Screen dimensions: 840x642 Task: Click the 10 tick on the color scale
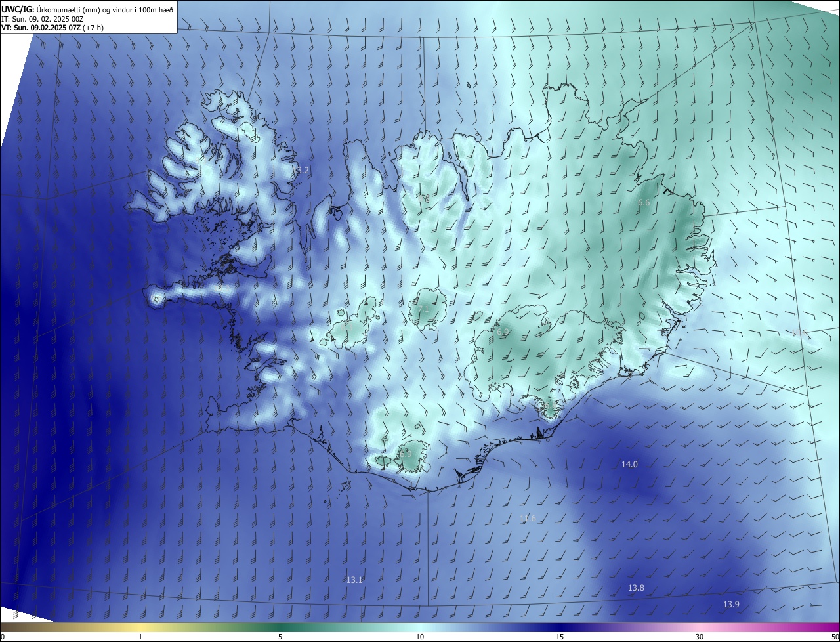tap(420, 637)
